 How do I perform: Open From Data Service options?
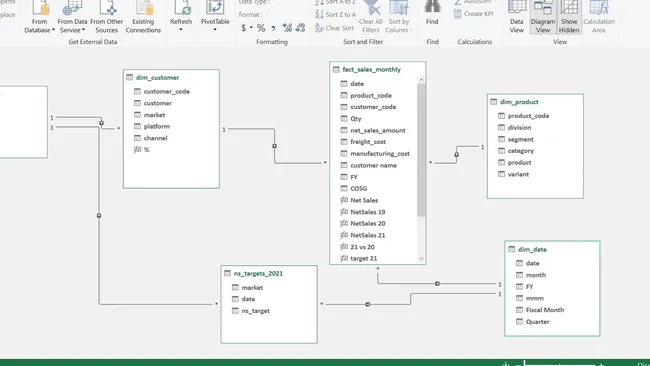[72, 17]
